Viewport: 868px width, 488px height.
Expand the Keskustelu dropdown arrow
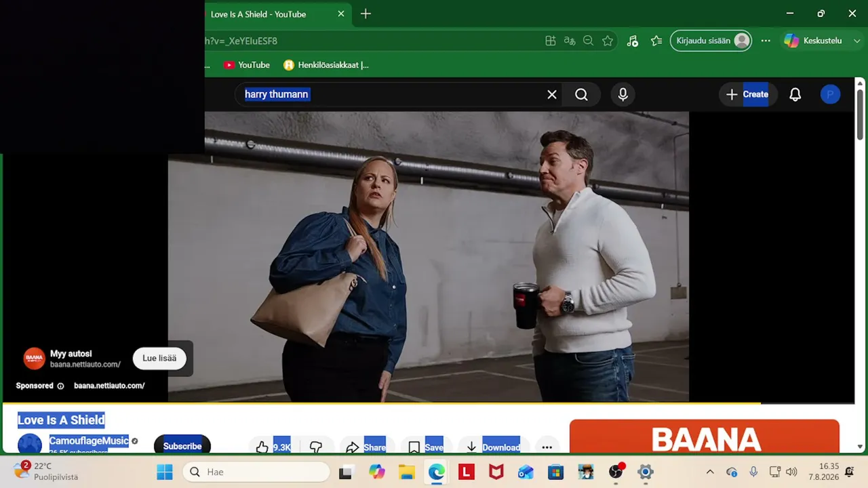click(857, 41)
